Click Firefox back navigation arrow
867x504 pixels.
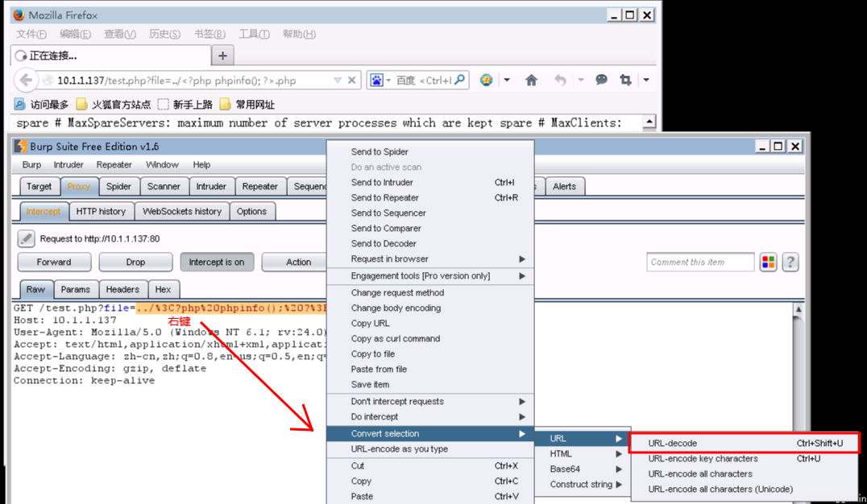(x=26, y=81)
